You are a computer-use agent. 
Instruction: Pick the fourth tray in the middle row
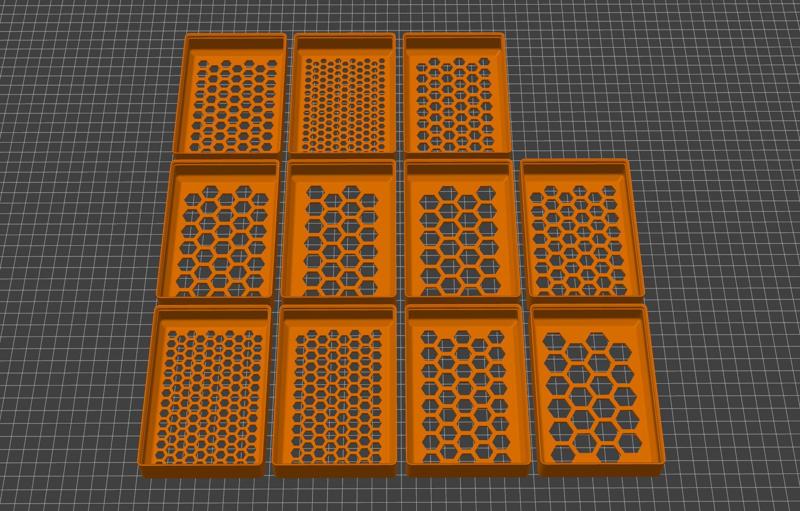click(x=582, y=231)
